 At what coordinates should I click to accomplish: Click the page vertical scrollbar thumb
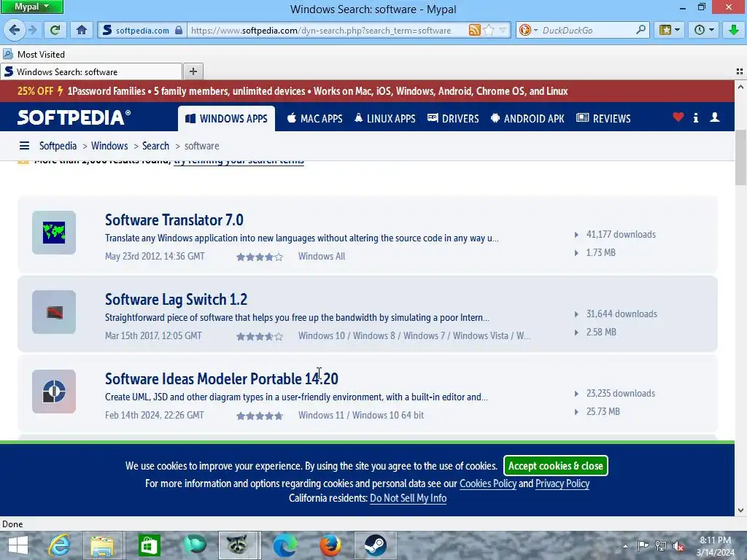click(x=740, y=157)
